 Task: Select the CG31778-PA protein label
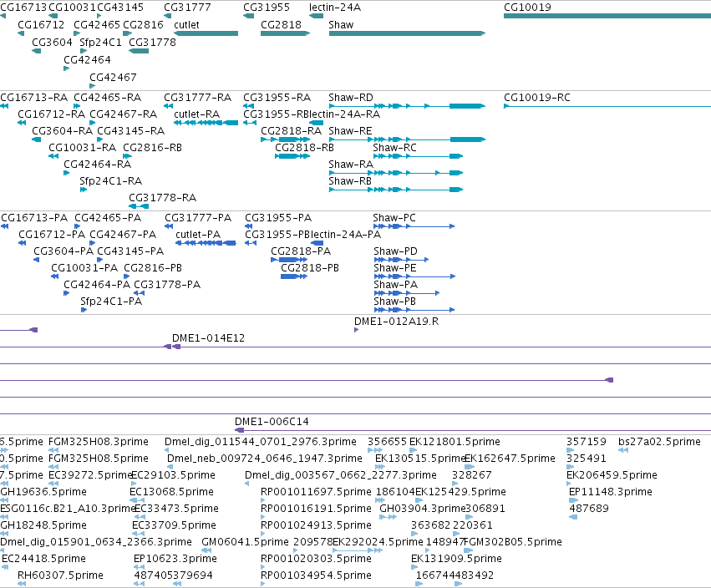pos(167,285)
